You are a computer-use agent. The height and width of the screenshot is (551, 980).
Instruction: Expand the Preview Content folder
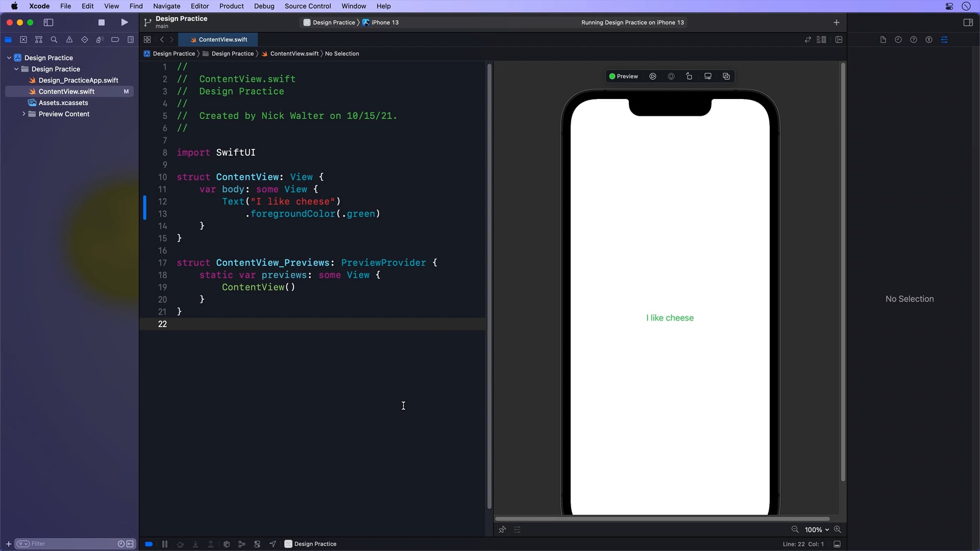[x=23, y=114]
